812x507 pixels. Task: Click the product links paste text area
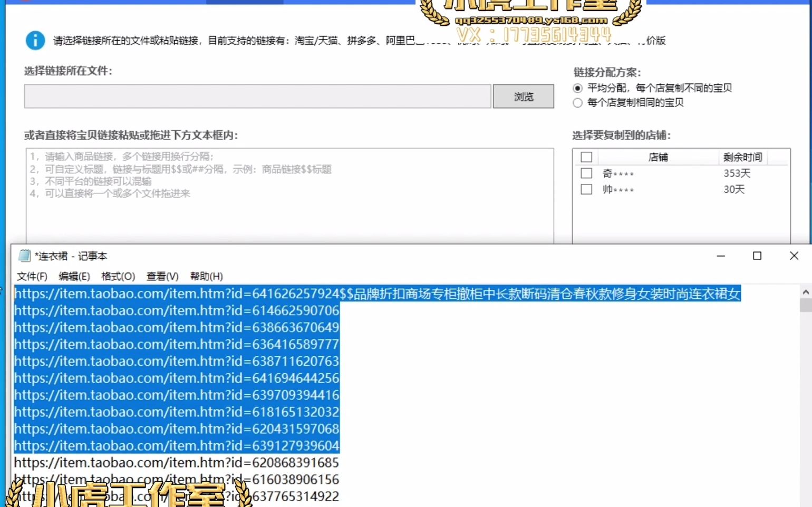[289, 196]
